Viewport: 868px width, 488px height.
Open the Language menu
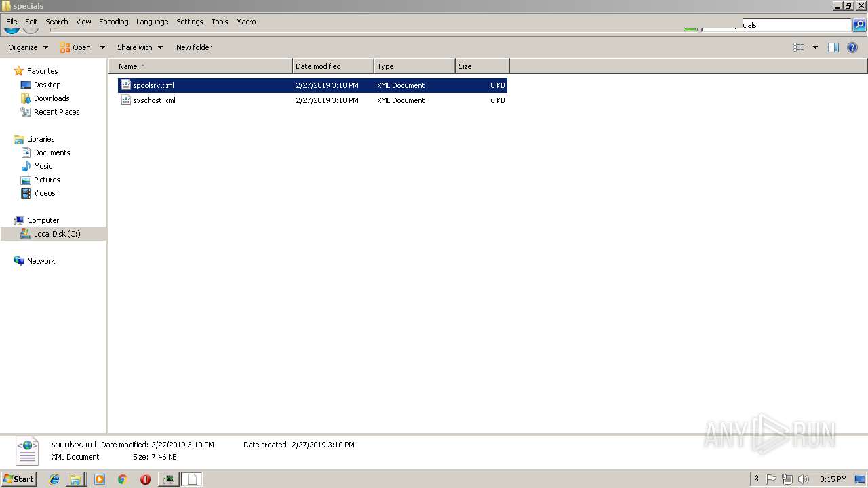[152, 22]
